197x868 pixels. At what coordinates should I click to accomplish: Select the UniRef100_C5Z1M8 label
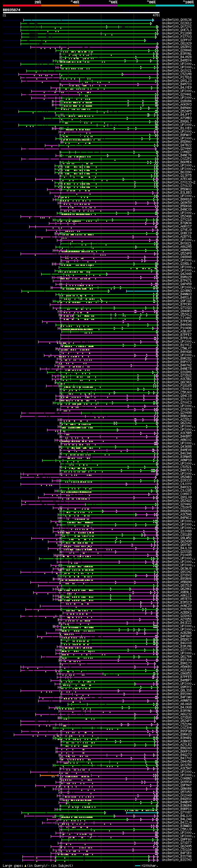tap(176, 74)
